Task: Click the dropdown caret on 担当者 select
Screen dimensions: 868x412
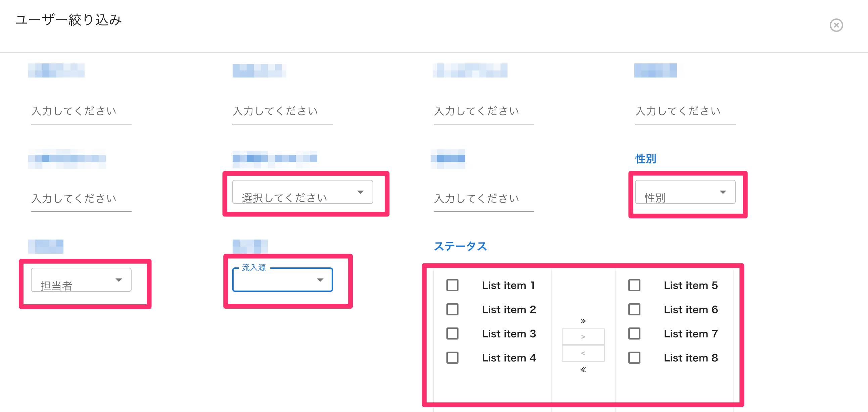Action: click(x=119, y=279)
